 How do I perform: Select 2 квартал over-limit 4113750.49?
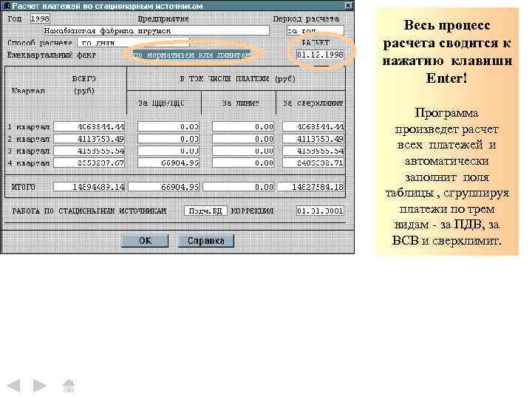[x=313, y=139]
